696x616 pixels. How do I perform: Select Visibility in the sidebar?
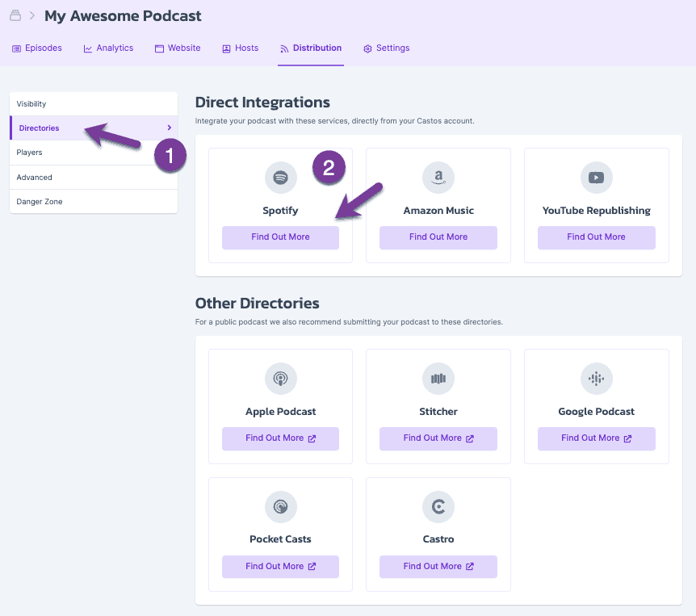point(31,104)
